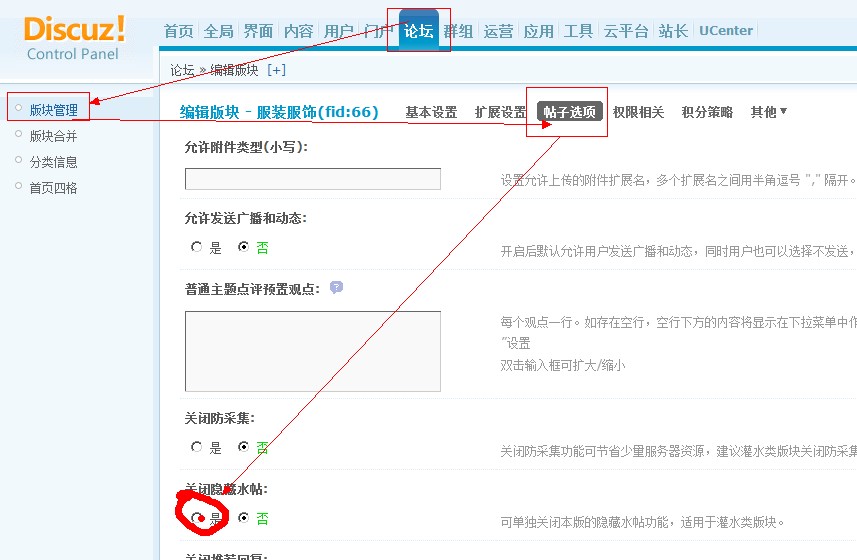Viewport: 857px width, 560px height.
Task: Open the 内容 top menu
Action: pyautogui.click(x=298, y=31)
